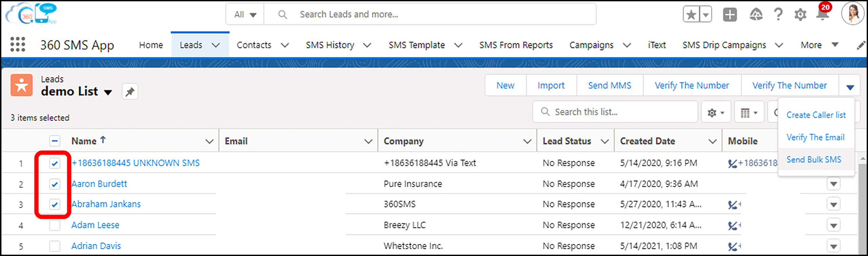Open the Help question mark icon
The width and height of the screenshot is (868, 256).
(778, 15)
